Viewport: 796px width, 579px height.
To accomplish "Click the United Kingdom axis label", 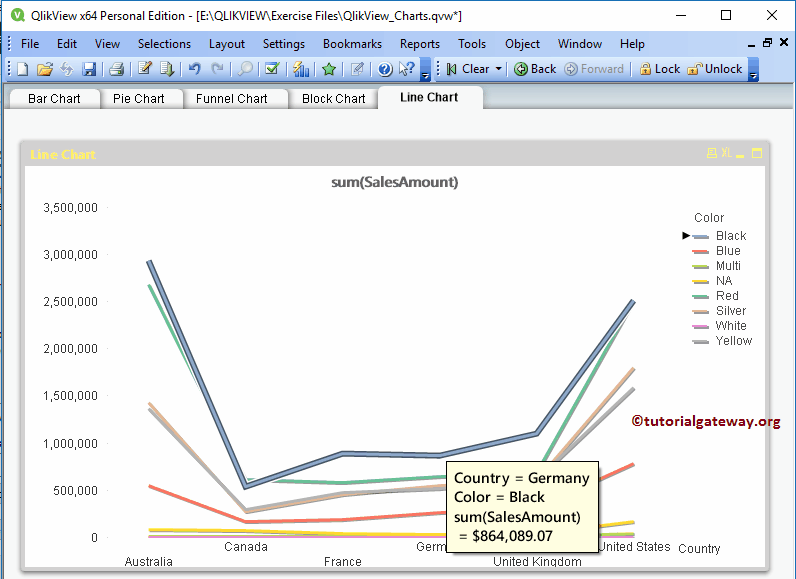I will pos(537,561).
